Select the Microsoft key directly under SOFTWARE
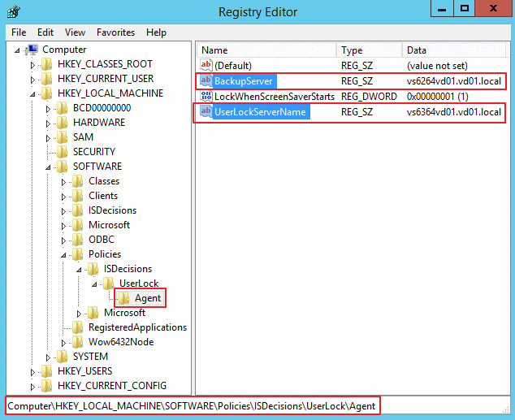The height and width of the screenshot is (420, 515). (109, 224)
